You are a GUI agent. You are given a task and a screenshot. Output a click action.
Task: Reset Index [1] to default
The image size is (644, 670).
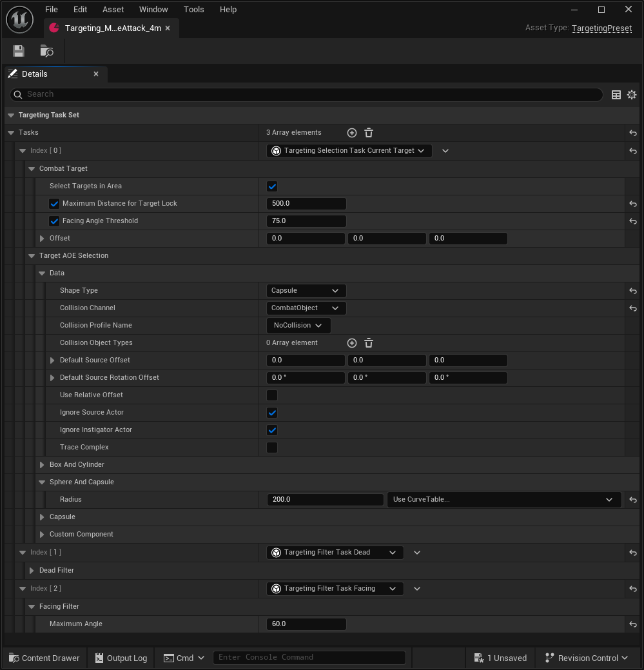click(x=633, y=553)
